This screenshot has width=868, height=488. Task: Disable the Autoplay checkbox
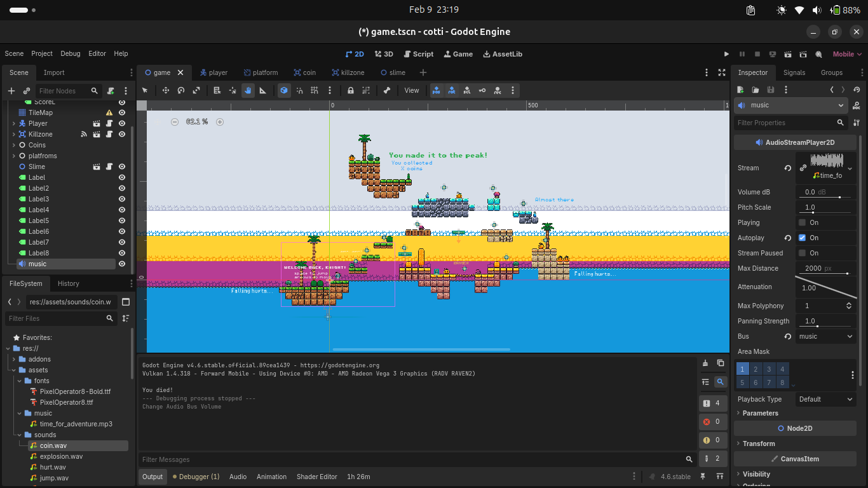pyautogui.click(x=802, y=238)
